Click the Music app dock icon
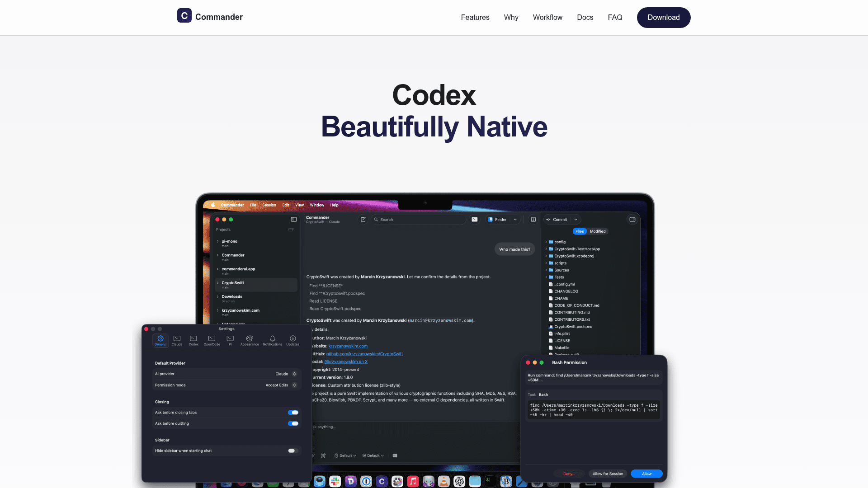This screenshot has height=488, width=868. (412, 482)
